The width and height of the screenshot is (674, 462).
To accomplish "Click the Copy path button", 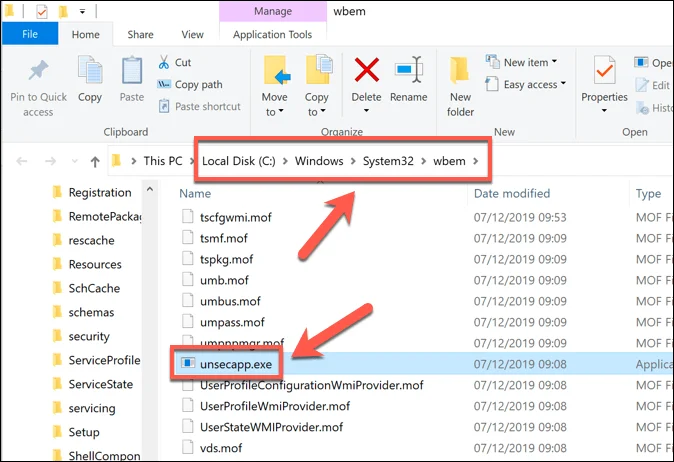I will (190, 84).
